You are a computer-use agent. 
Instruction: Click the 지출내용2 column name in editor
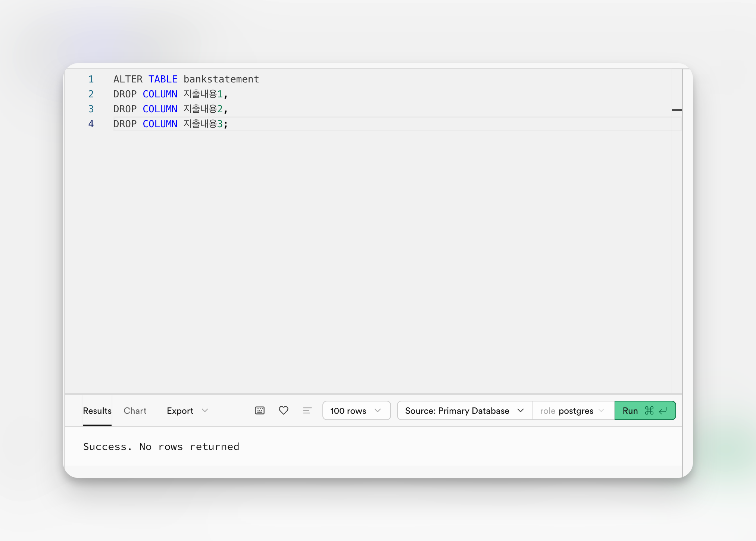pos(203,109)
